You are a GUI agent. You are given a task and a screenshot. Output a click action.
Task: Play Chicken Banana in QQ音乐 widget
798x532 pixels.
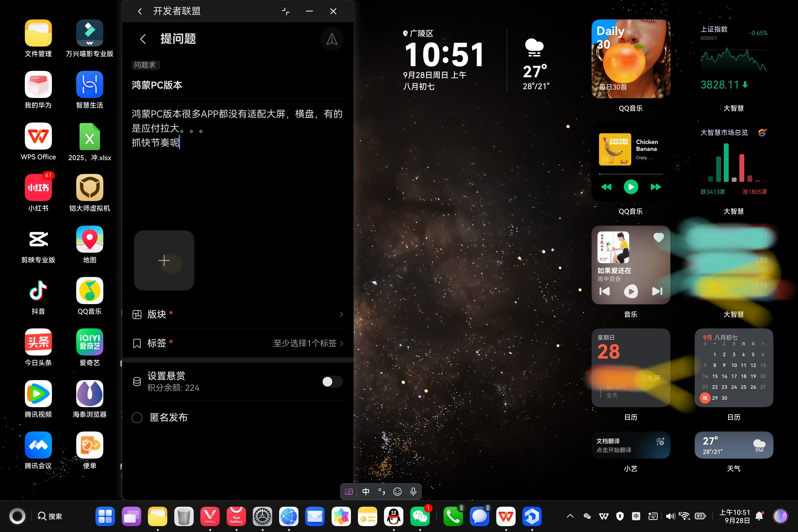pos(630,187)
